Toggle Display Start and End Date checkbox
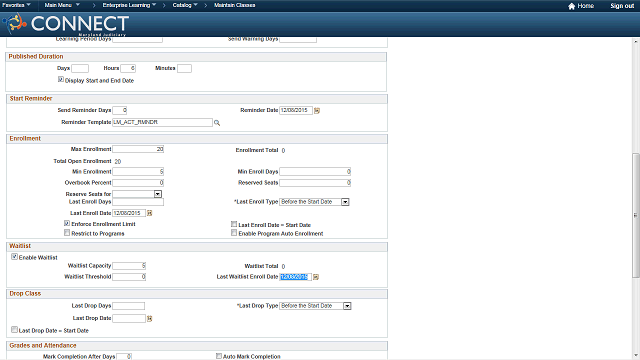The height and width of the screenshot is (360, 640). (61, 80)
